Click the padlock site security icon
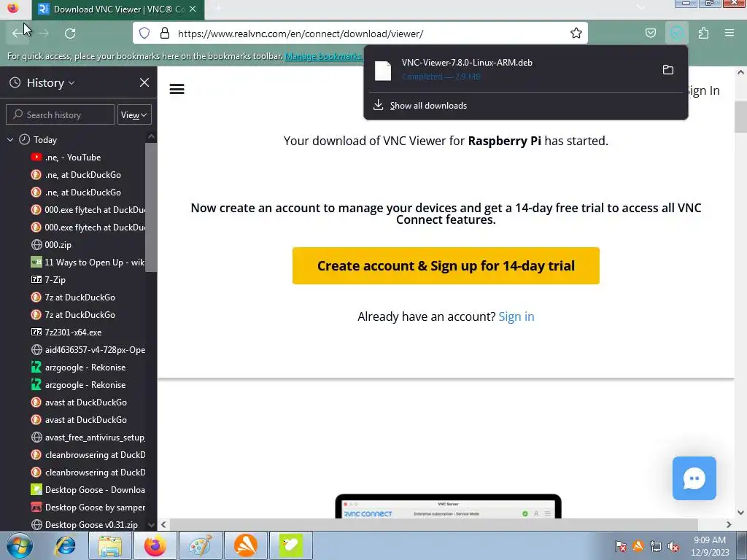The width and height of the screenshot is (747, 560). click(165, 34)
